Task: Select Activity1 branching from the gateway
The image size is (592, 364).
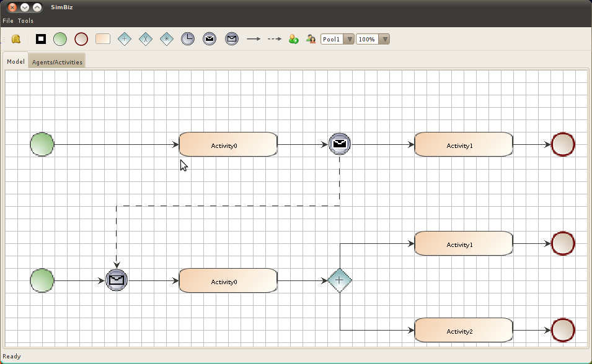Action: click(x=464, y=244)
